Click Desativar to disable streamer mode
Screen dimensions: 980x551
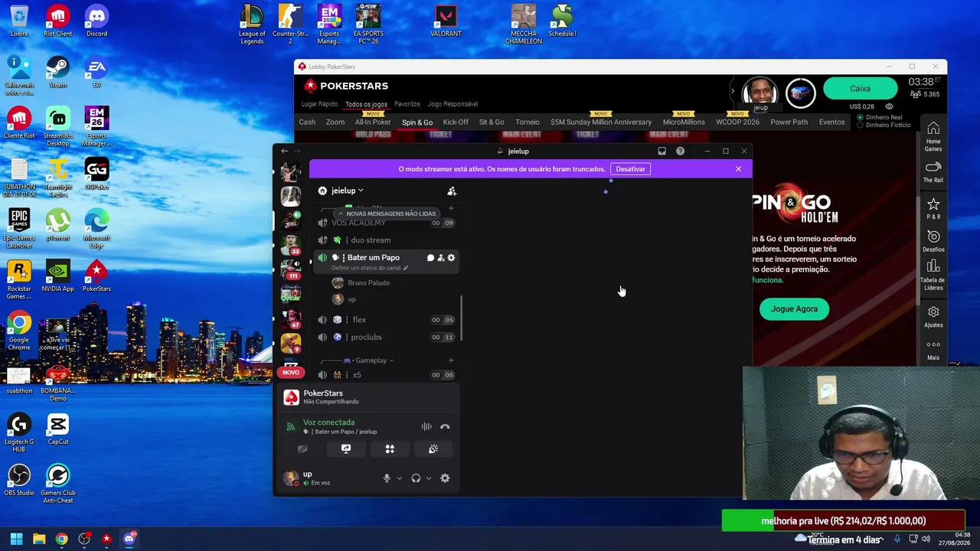click(630, 169)
